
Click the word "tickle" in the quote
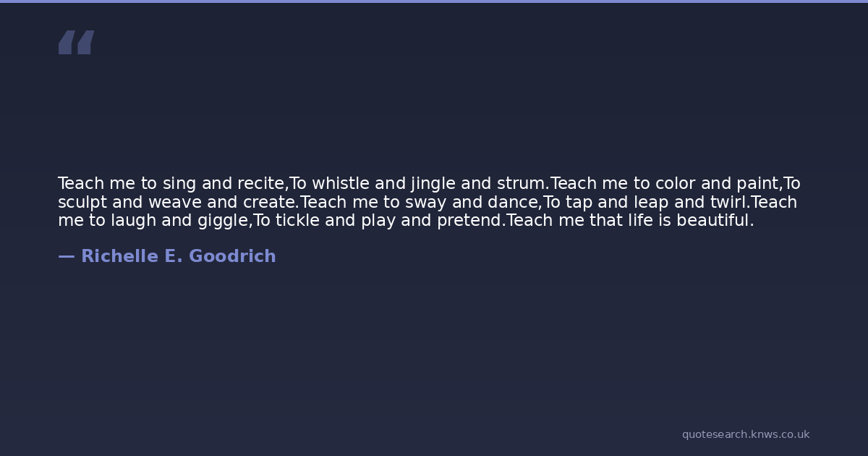tap(297, 221)
